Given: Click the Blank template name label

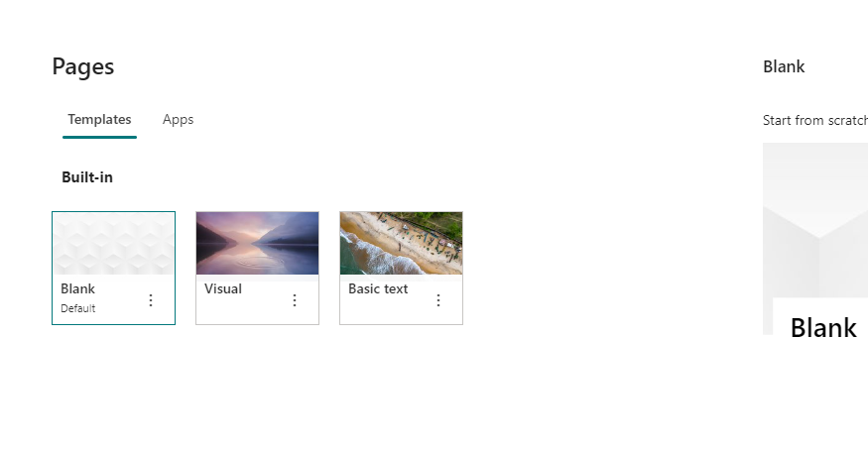Looking at the screenshot, I should 78,288.
